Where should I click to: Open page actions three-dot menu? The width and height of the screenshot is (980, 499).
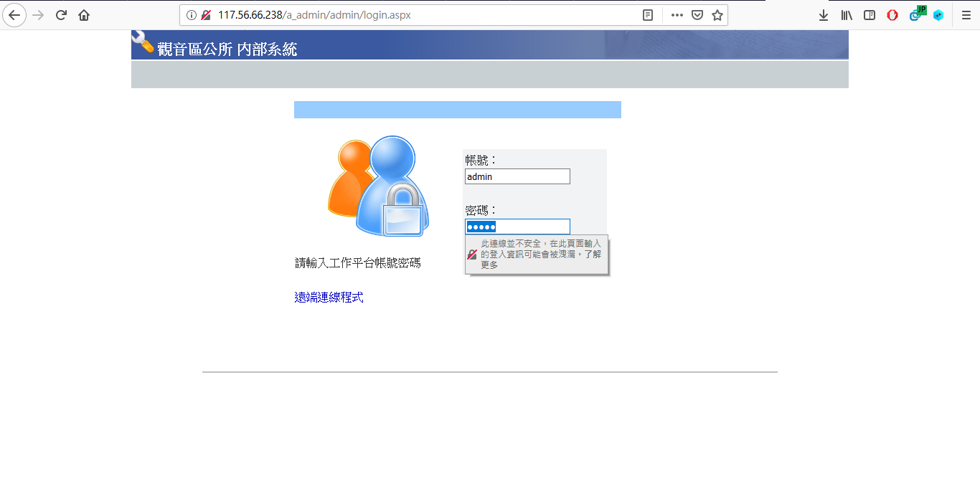[x=677, y=15]
